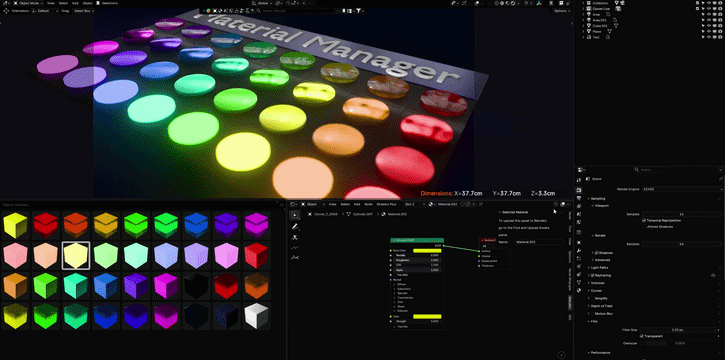
Task: Open the Node menu in shader editor
Action: [x=368, y=204]
